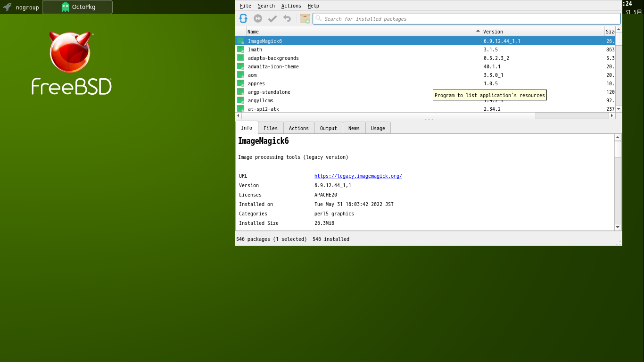Select the appres package row

pyautogui.click(x=425, y=83)
